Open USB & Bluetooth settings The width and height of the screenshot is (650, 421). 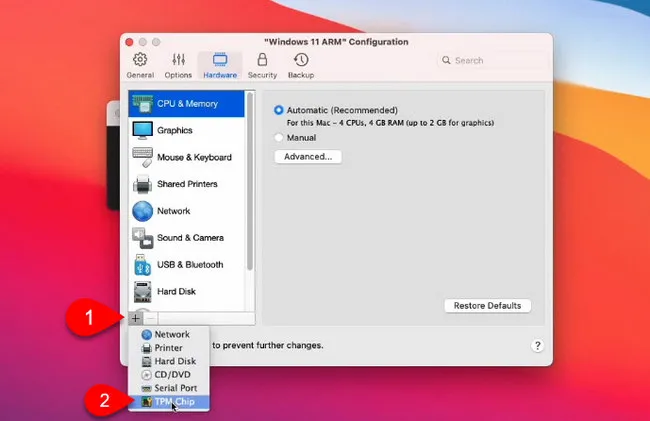187,265
